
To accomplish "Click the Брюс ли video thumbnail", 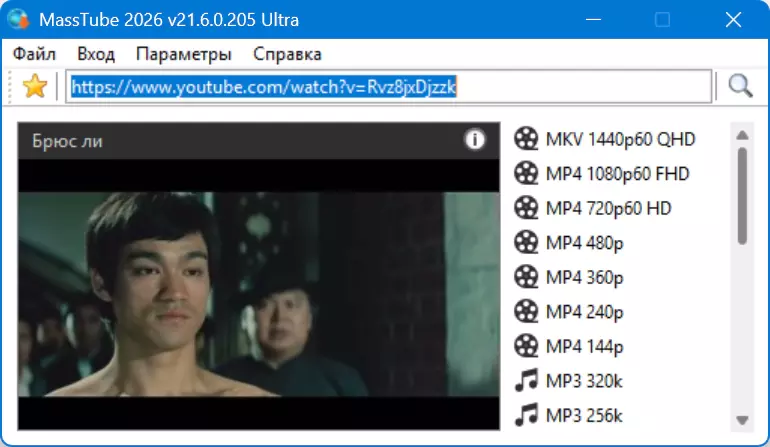I will click(259, 294).
